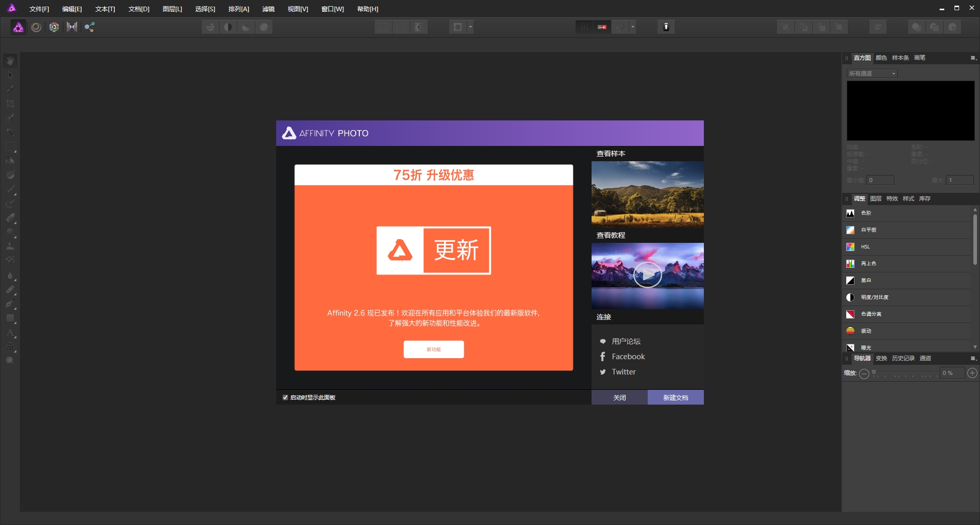The height and width of the screenshot is (525, 980).
Task: Uncheck 启动时显示此面板 checkbox
Action: point(286,397)
